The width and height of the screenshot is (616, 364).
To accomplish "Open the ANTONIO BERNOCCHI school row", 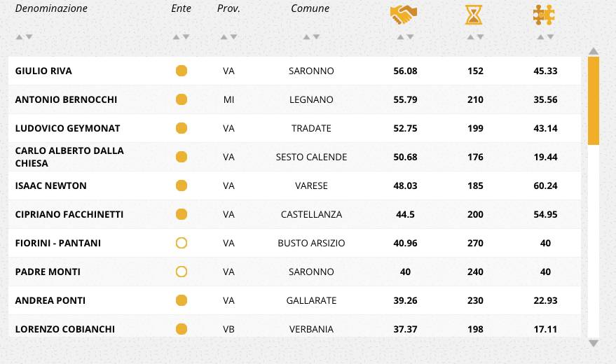I will (294, 99).
